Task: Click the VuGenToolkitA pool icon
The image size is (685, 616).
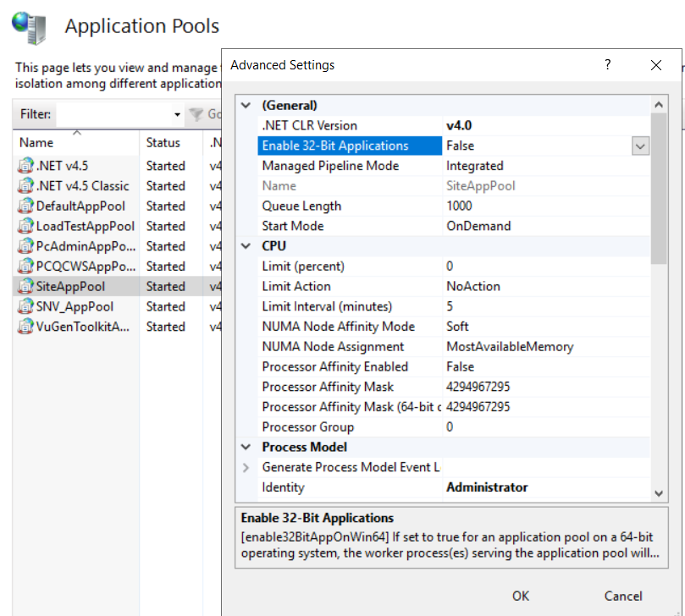Action: [x=25, y=327]
